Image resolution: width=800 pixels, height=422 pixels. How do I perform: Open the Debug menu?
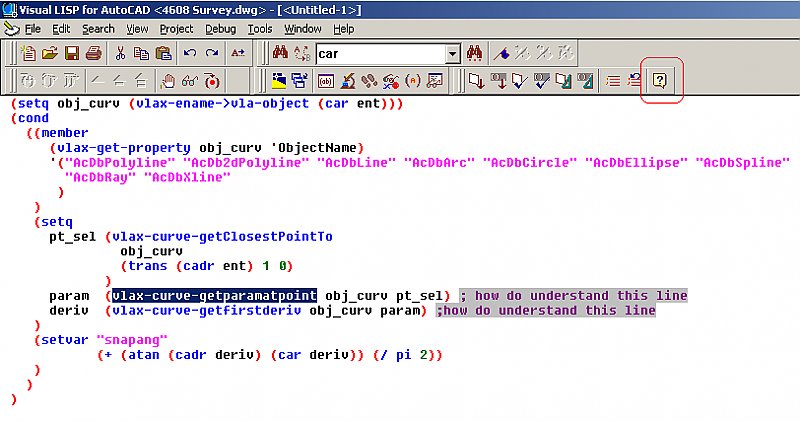click(x=220, y=29)
